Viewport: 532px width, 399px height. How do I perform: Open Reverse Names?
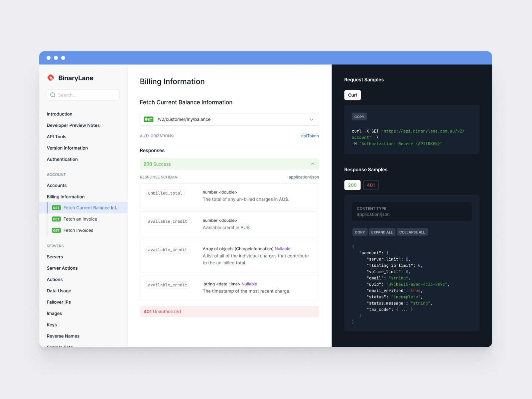(x=63, y=336)
